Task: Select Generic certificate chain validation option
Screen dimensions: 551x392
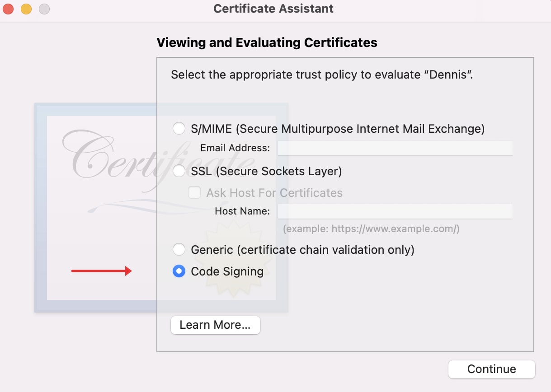Action: point(179,249)
